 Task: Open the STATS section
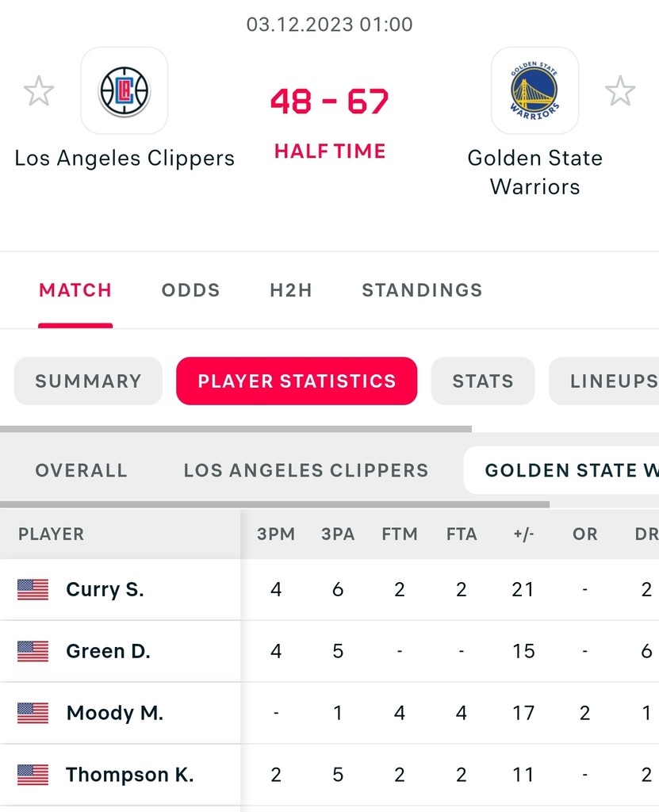pos(483,381)
